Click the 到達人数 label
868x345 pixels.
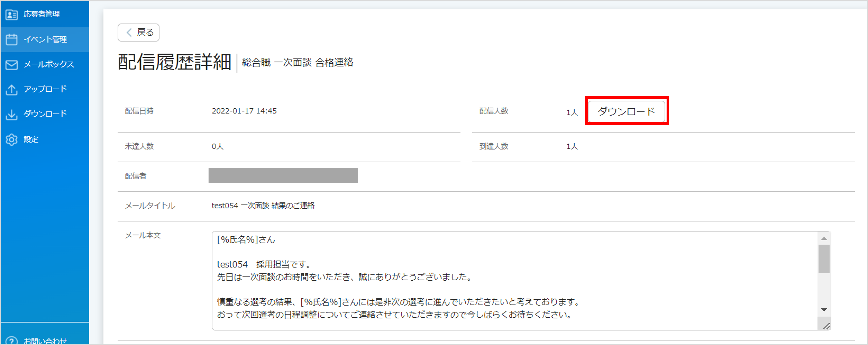pos(494,146)
